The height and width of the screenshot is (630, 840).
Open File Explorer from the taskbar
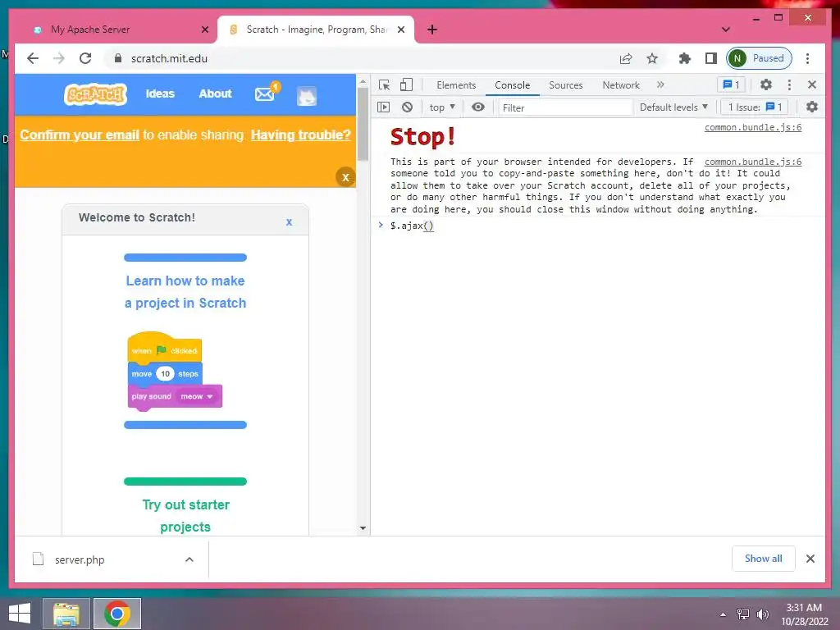pyautogui.click(x=66, y=614)
